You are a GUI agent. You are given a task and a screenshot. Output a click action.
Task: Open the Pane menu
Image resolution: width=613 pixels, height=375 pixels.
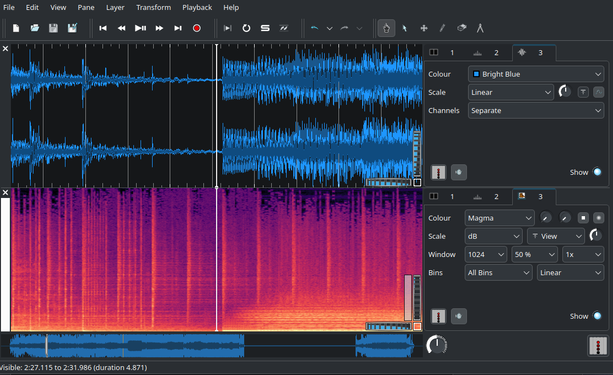pyautogui.click(x=86, y=7)
